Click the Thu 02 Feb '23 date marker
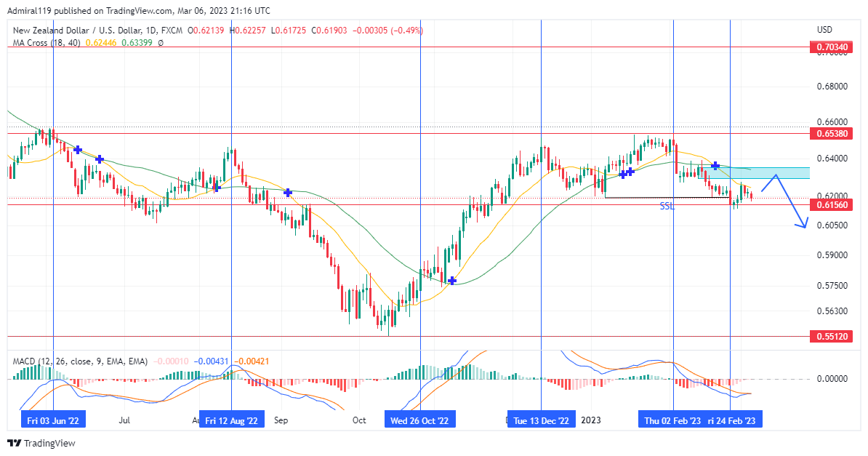 click(672, 420)
